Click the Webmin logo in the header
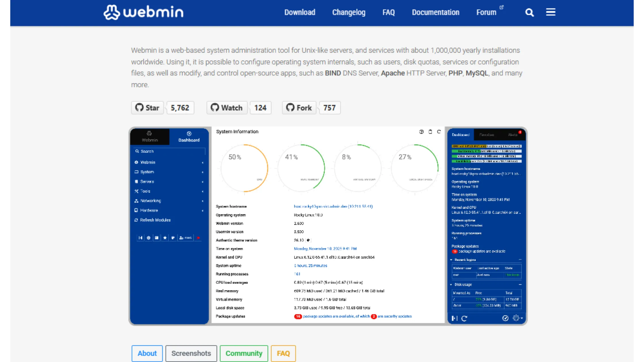The width and height of the screenshot is (644, 362). (x=143, y=12)
